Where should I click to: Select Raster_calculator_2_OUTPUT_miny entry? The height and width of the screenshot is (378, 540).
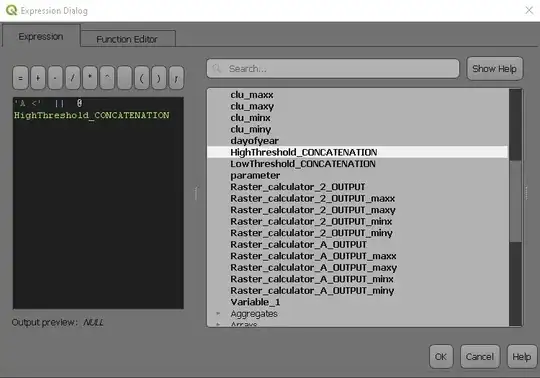point(312,233)
